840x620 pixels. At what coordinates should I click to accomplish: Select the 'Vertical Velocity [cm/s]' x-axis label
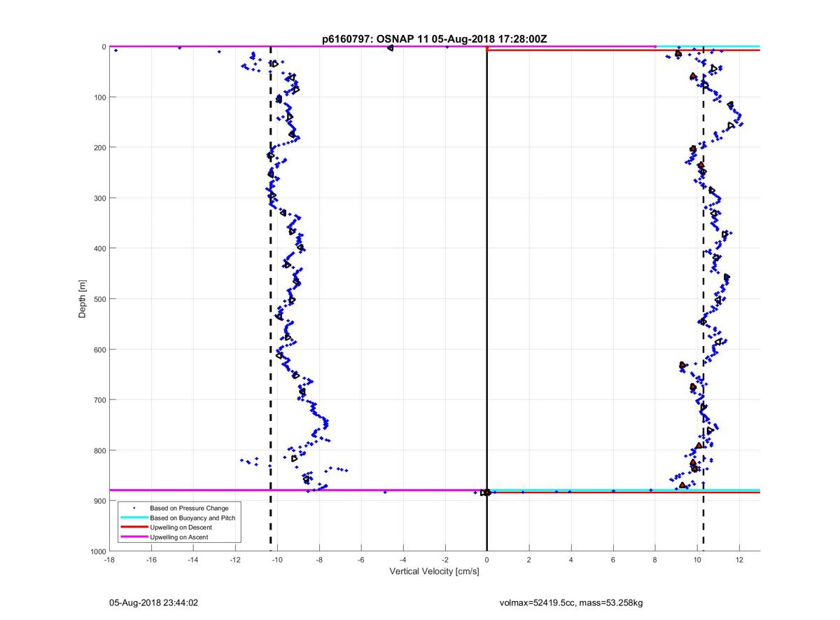tap(434, 572)
